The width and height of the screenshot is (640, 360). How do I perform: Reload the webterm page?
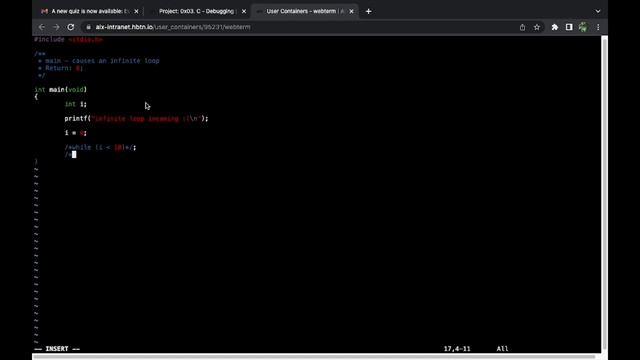[71, 27]
